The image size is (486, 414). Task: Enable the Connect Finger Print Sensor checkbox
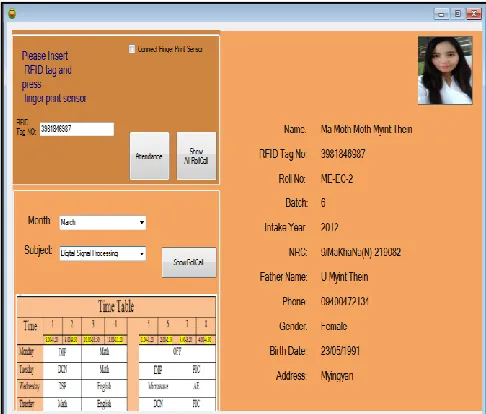pos(132,49)
